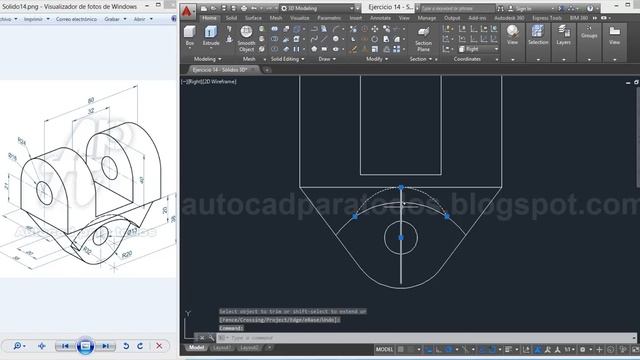Click the actual size button in Photo Viewer
Image resolution: width=640 pixels, height=360 pixels.
(42, 346)
